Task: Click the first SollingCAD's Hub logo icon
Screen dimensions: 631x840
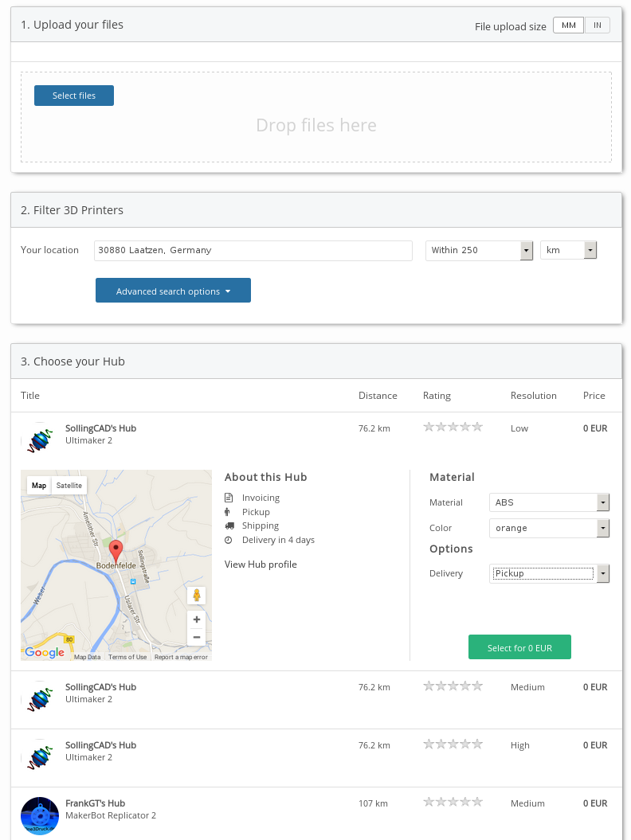Action: tap(40, 439)
